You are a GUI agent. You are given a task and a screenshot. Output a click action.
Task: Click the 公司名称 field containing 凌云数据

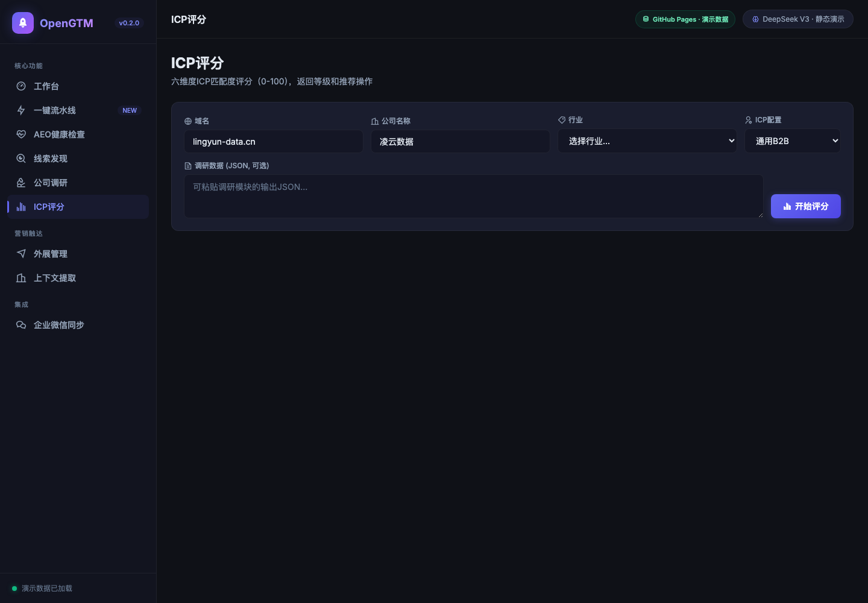pyautogui.click(x=461, y=142)
